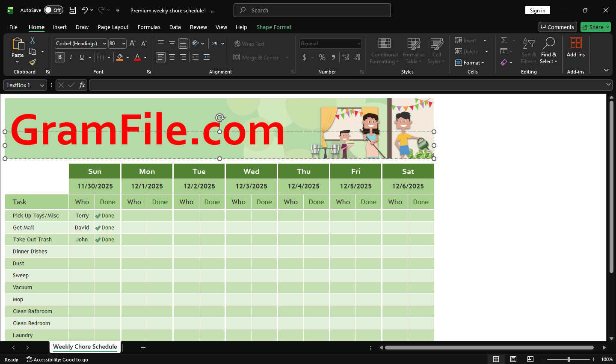This screenshot has width=616, height=364.
Task: Apply Percent Style number format
Action: [322, 57]
